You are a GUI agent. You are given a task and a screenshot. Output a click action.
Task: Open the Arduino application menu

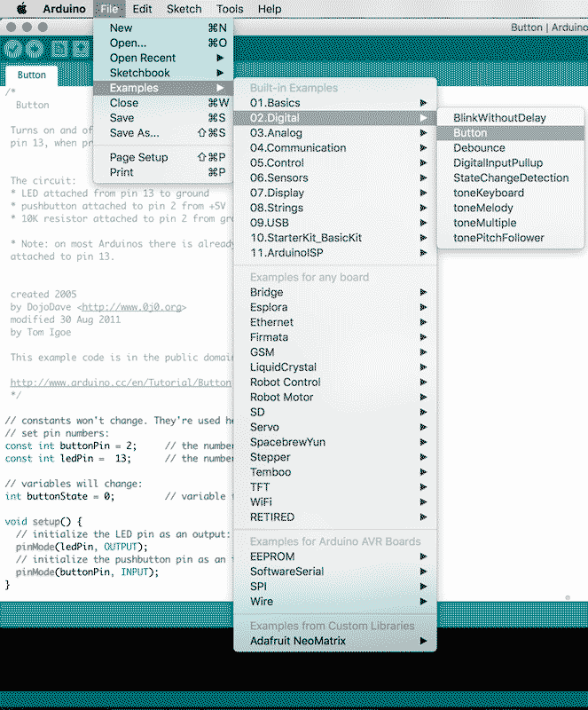click(64, 9)
